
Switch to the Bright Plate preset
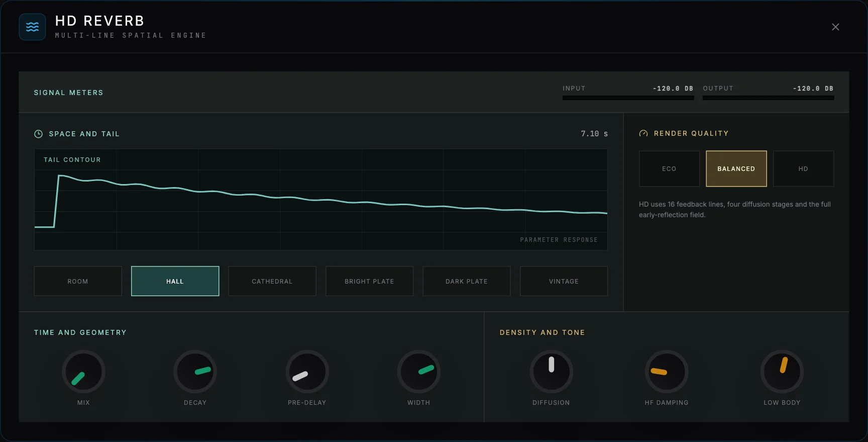[x=369, y=281]
